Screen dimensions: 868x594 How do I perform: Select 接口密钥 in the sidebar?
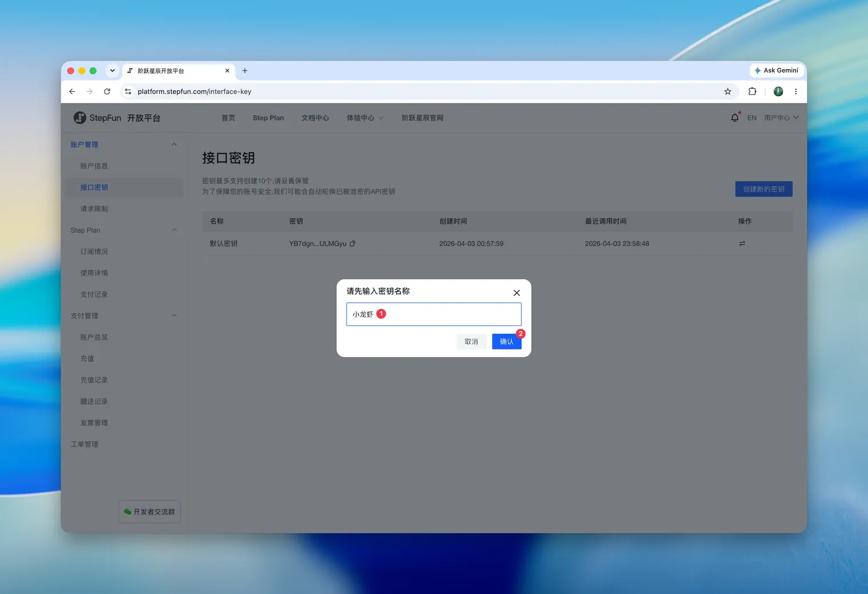point(94,187)
